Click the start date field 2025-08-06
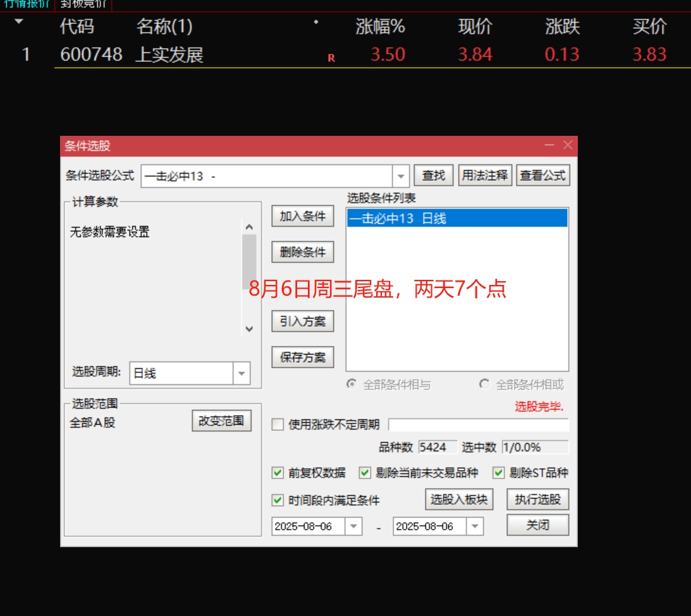Screen dimensions: 691x616 pos(309,526)
